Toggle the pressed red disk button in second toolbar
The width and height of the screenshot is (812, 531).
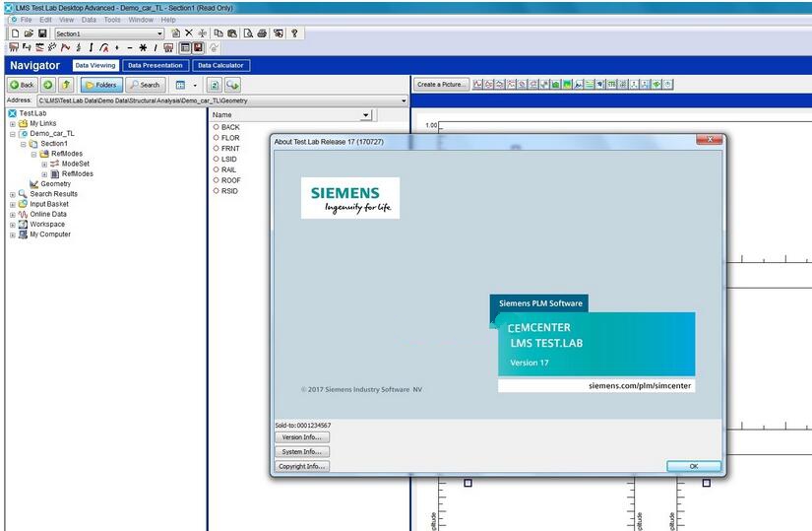coord(198,47)
